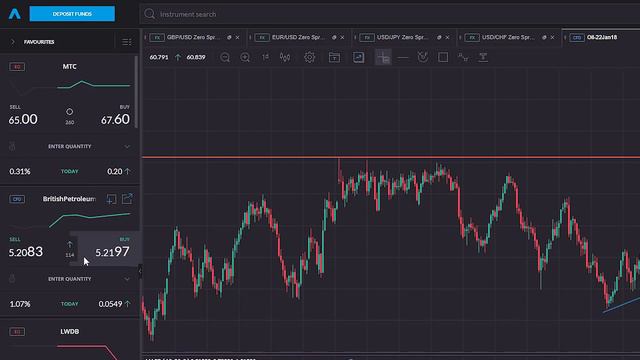Click MTC 0.31% change value
Viewport: 640px width, 360px height.
[20, 171]
